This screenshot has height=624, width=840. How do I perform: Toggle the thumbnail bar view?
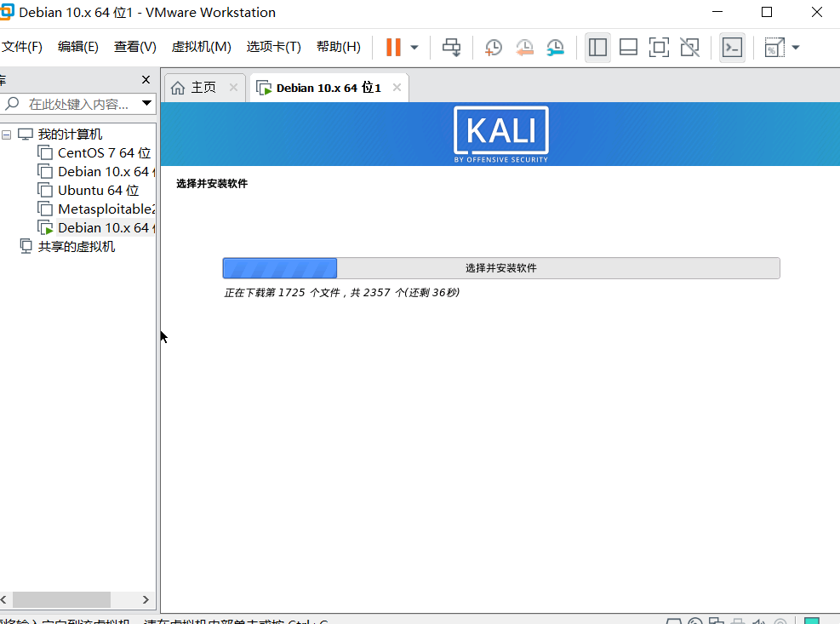(628, 47)
